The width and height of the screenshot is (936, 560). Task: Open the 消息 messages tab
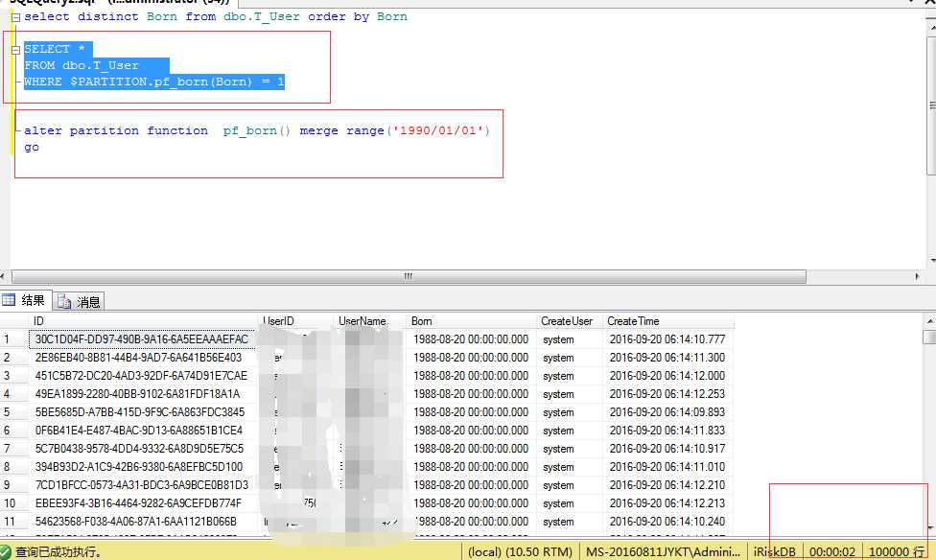tap(80, 301)
